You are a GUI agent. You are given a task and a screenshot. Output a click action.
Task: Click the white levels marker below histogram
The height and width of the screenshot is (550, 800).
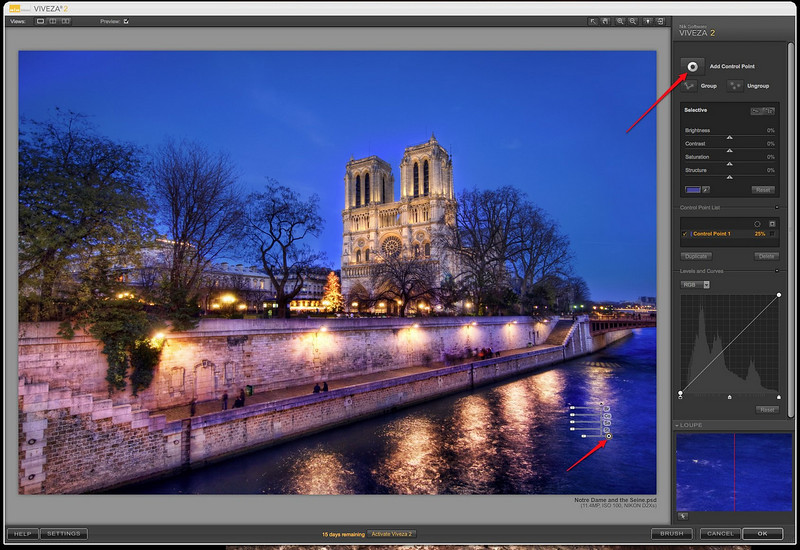[779, 397]
